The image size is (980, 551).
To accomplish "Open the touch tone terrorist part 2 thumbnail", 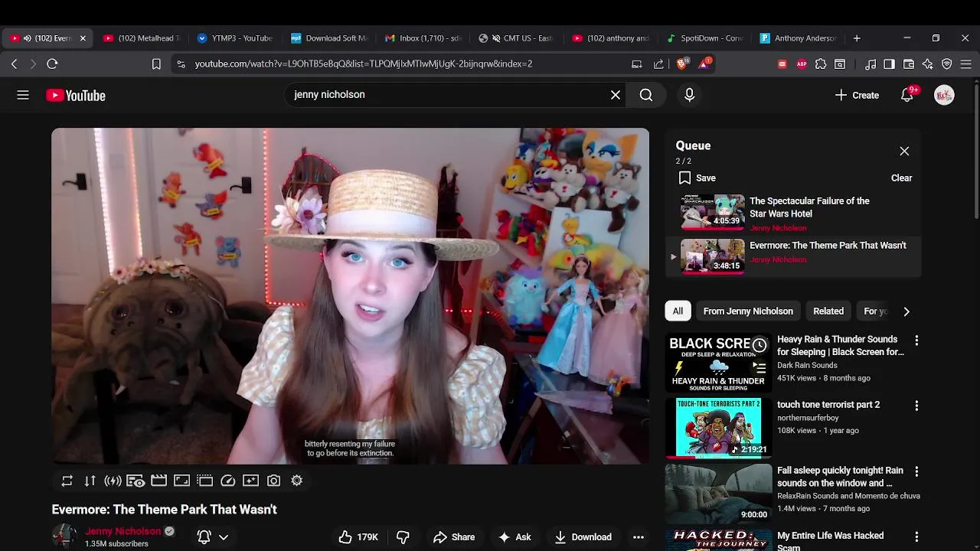I will click(718, 427).
